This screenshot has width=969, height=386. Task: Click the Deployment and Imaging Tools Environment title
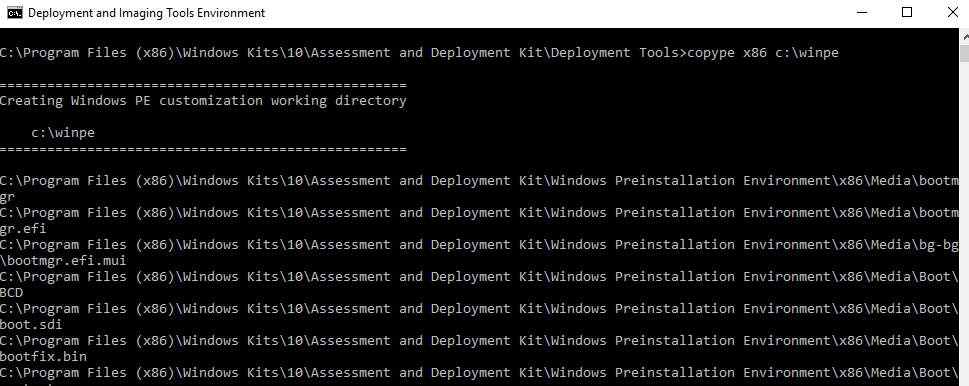click(146, 13)
